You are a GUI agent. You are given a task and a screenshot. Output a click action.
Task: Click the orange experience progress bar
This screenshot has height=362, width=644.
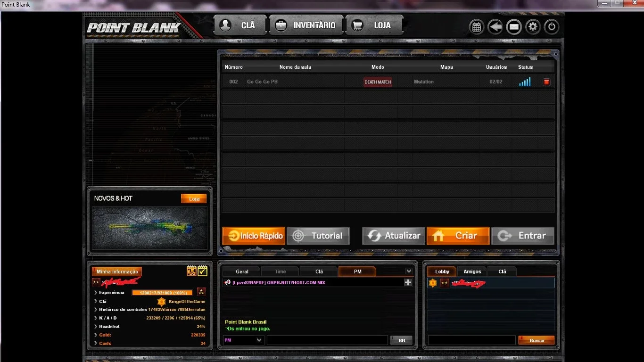point(163,293)
